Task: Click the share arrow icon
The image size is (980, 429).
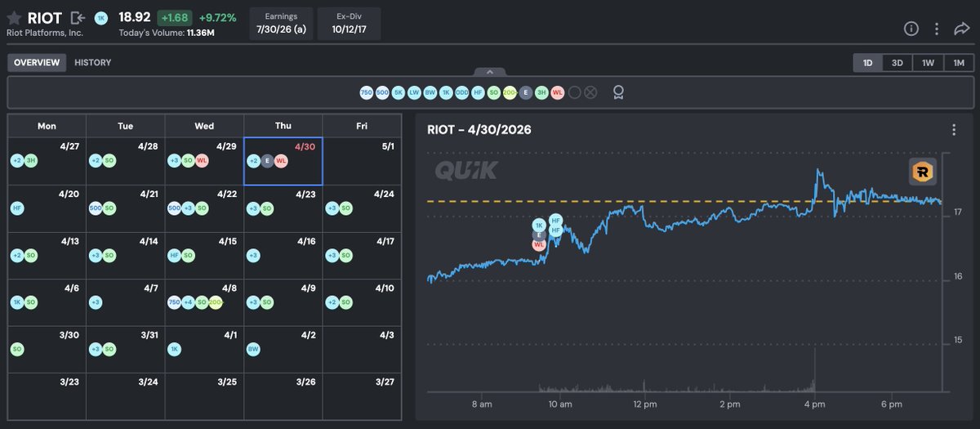Action: pyautogui.click(x=961, y=29)
